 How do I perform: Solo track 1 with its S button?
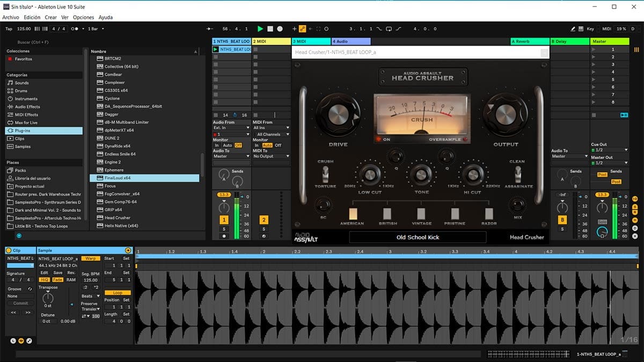224,229
